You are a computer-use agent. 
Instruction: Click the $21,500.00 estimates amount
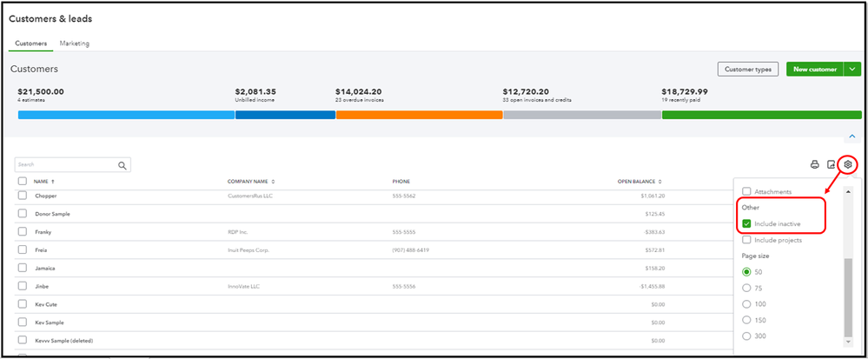pyautogui.click(x=41, y=91)
